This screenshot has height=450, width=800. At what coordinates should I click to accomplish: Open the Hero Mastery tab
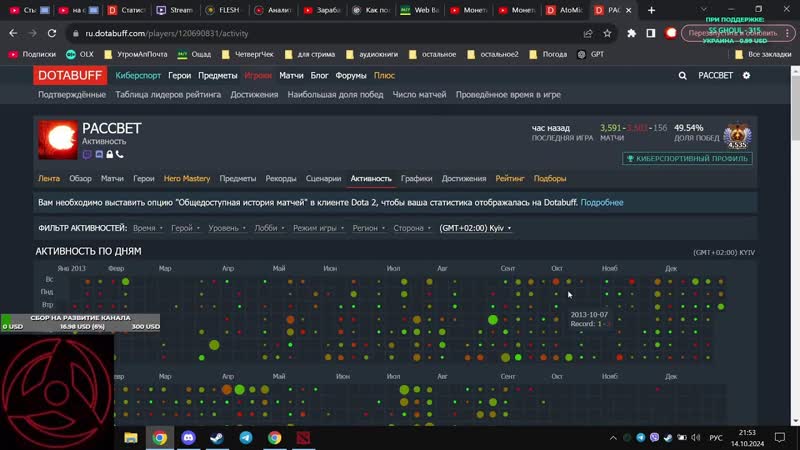(x=187, y=179)
